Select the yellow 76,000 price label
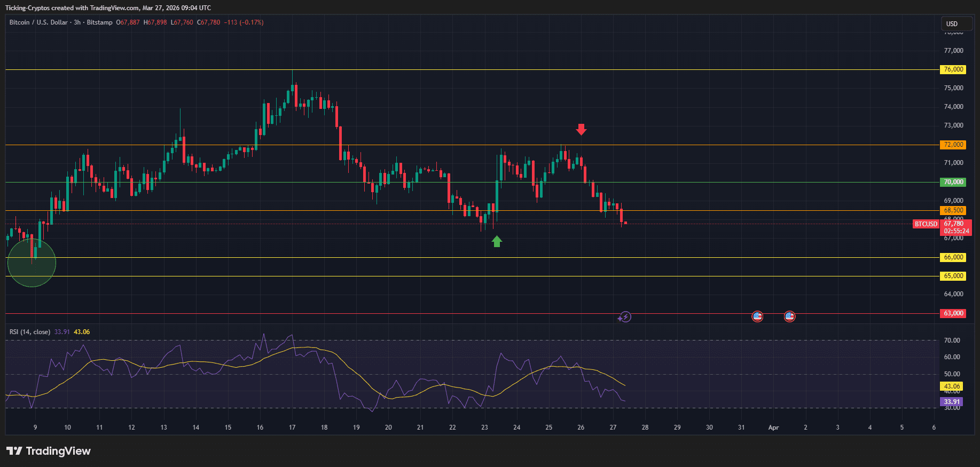The height and width of the screenshot is (467, 980). point(953,69)
